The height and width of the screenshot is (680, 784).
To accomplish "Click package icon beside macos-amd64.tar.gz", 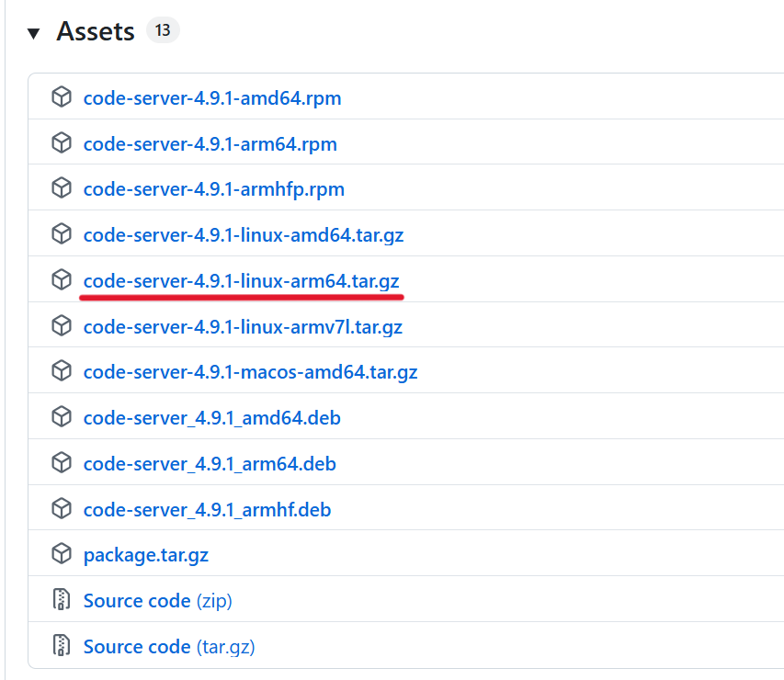I will (62, 371).
